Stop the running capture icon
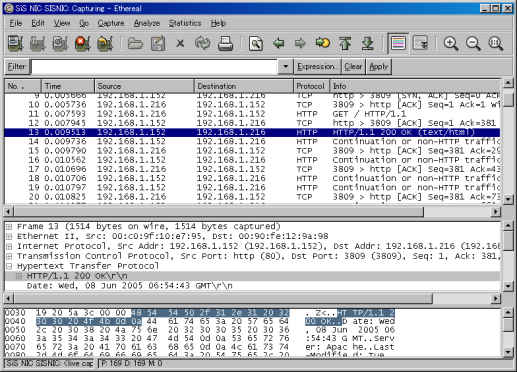517x372 pixels. (82, 43)
